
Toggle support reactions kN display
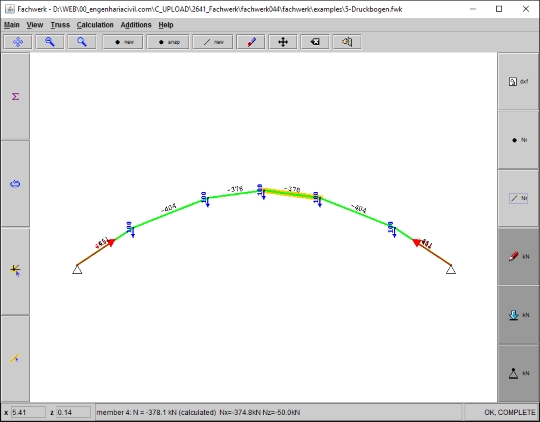[518, 373]
